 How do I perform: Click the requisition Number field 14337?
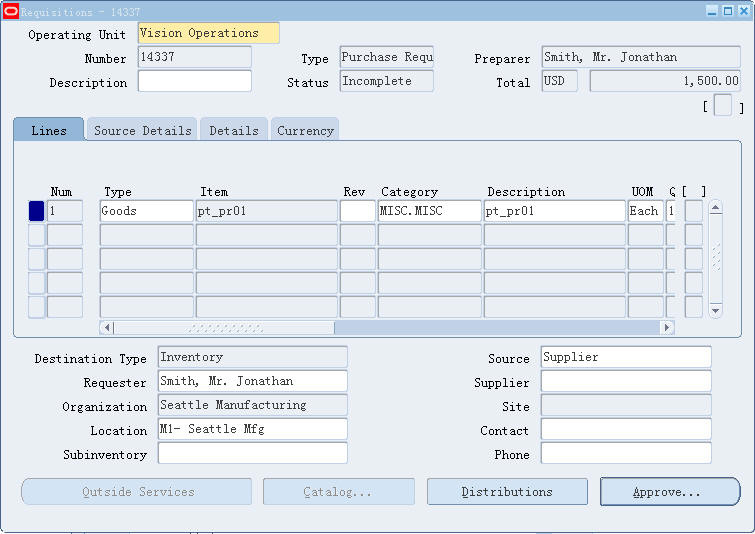point(195,57)
